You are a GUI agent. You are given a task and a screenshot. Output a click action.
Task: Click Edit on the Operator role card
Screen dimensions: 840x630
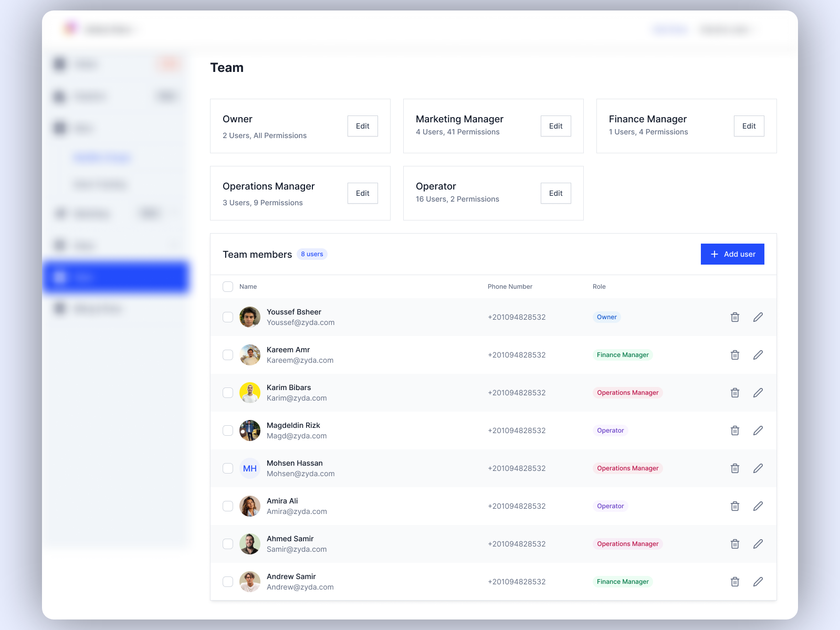click(555, 193)
